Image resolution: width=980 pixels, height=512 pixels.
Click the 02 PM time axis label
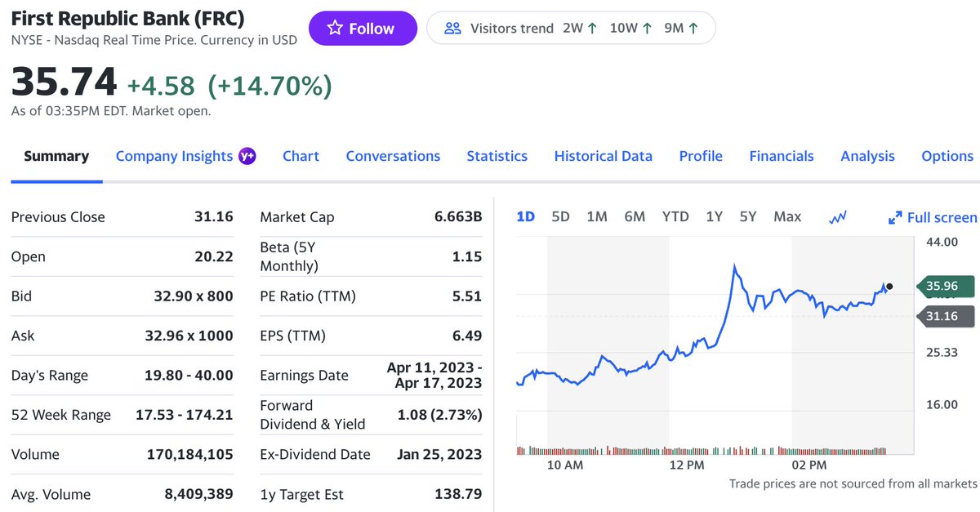click(x=809, y=465)
